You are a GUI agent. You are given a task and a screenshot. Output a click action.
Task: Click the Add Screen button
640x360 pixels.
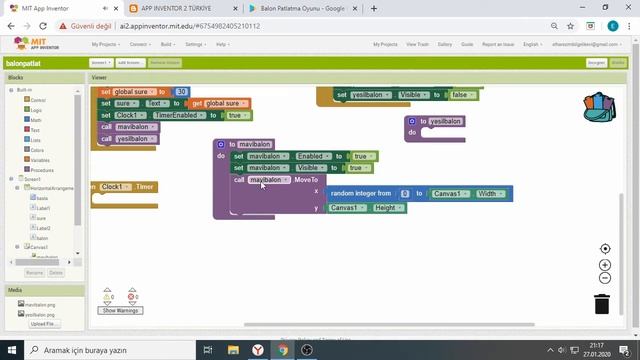coord(130,62)
